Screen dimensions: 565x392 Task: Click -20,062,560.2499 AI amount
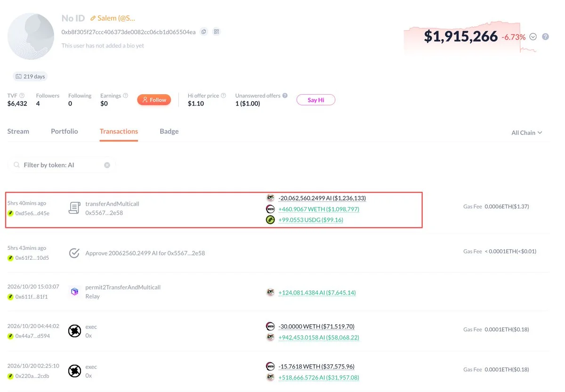[x=322, y=198]
